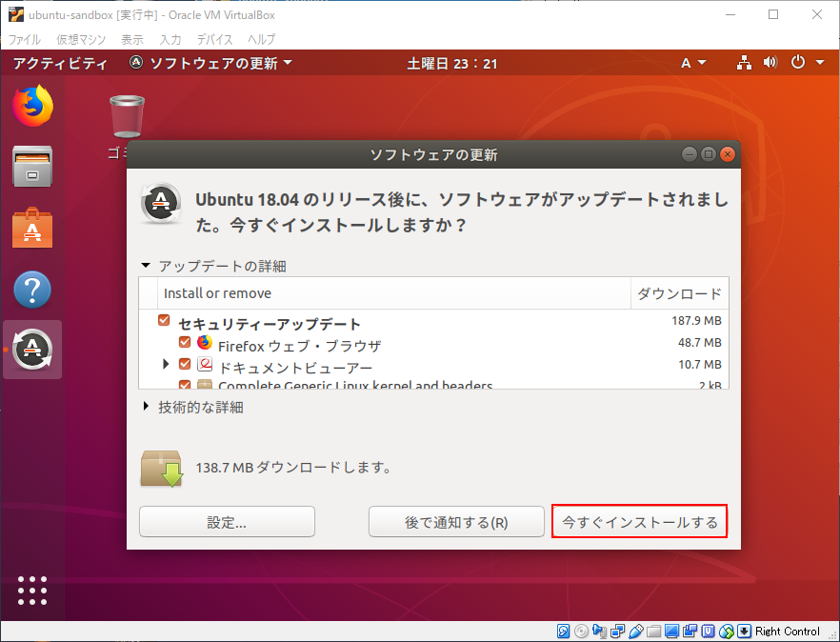
Task: Minimize the ソフトウェアの更新 dialog
Action: (x=690, y=154)
